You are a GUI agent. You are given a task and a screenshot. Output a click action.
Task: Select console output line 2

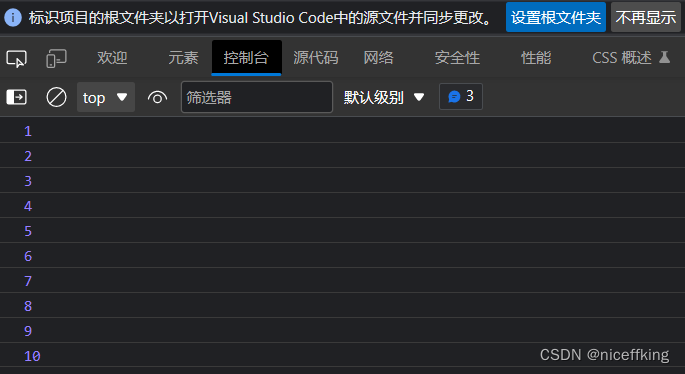coord(342,156)
